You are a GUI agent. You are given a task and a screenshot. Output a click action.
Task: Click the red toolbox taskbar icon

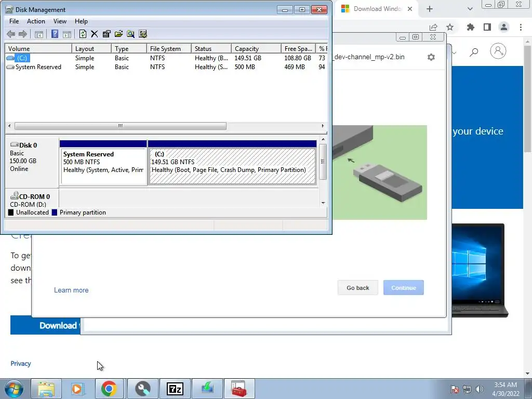[239, 389]
